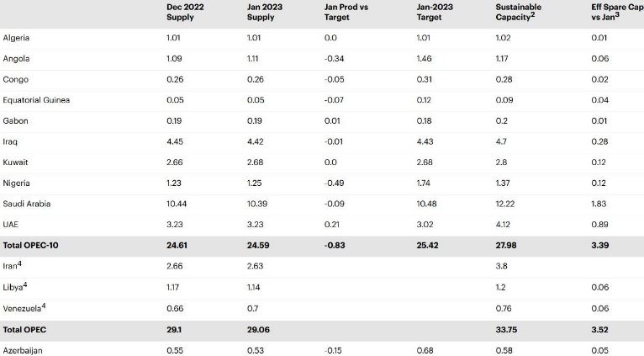Select Nigeria's -0.49 production vs target cell
Screen dimensions: 644x356
pyautogui.click(x=334, y=183)
